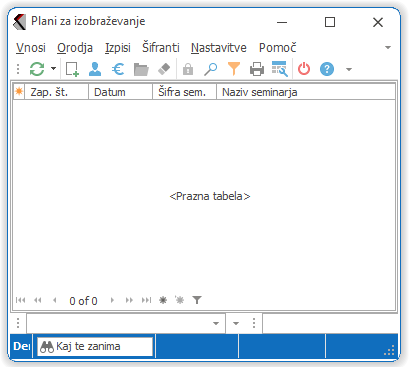Jump to the previous page of records
This screenshot has width=412, height=367.
[x=38, y=300]
